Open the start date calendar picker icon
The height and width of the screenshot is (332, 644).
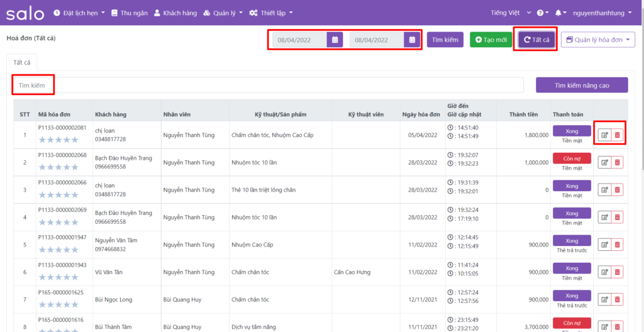click(335, 40)
